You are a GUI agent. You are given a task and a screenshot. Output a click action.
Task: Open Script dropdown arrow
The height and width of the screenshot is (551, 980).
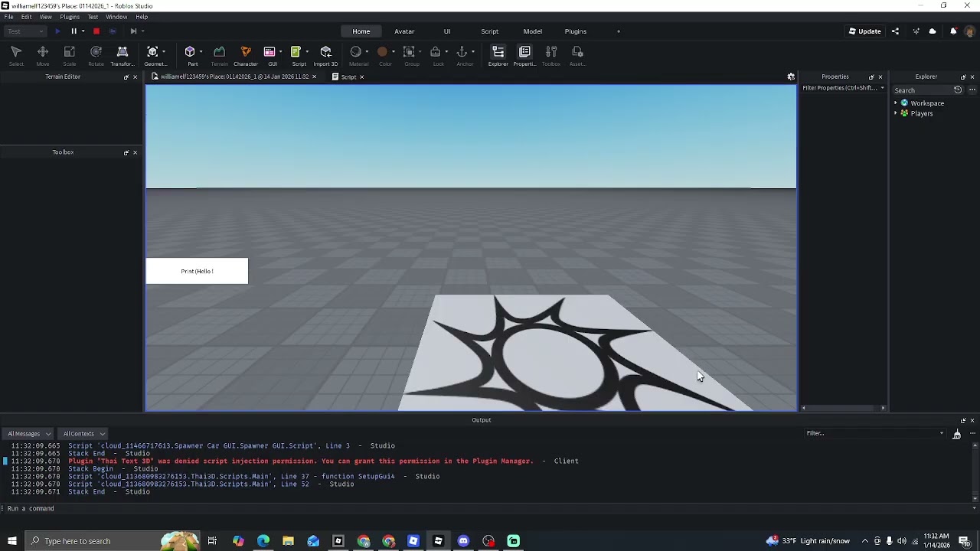pos(306,52)
